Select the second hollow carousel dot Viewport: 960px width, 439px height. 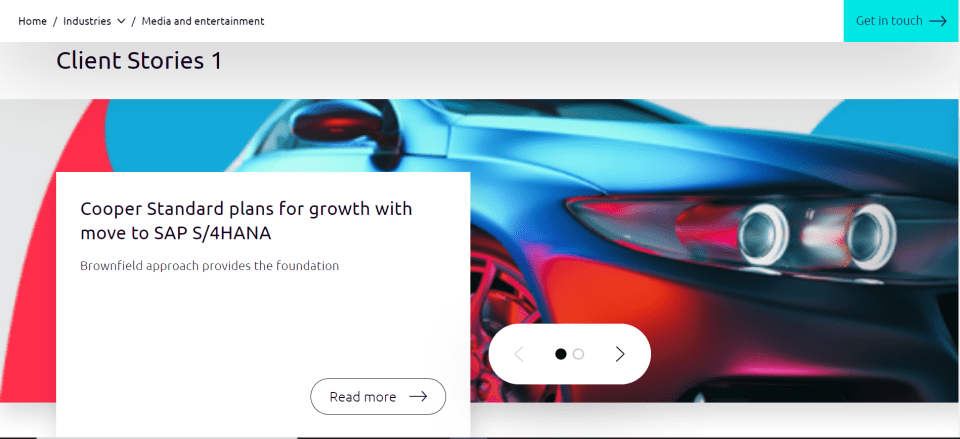(579, 354)
